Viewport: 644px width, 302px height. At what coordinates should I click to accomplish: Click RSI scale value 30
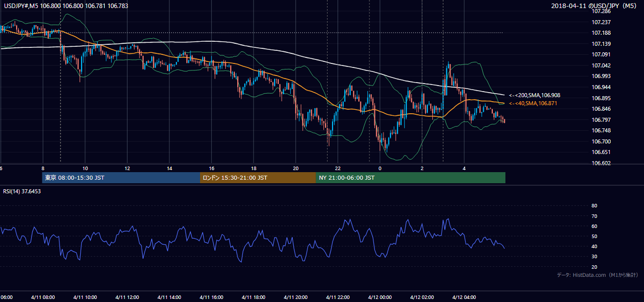[594, 257]
